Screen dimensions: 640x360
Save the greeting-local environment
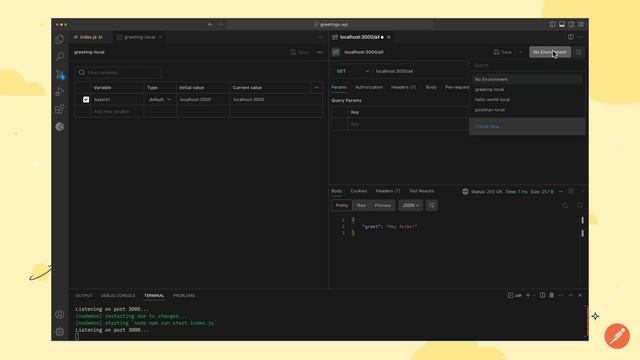(x=300, y=52)
